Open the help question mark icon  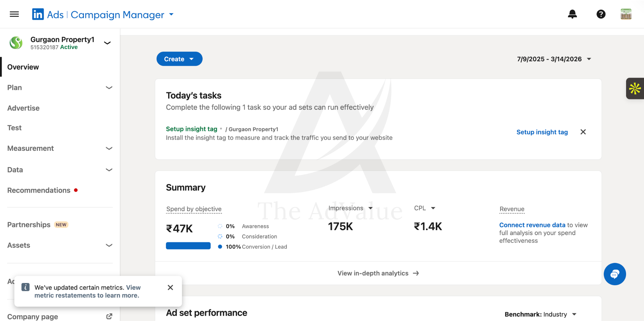click(x=601, y=14)
